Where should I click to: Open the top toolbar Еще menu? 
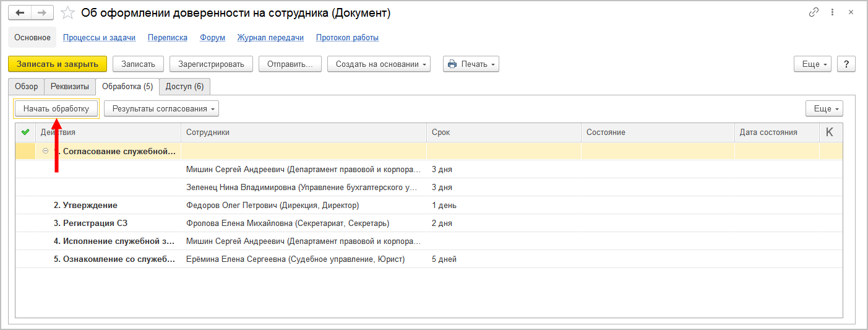pos(812,64)
